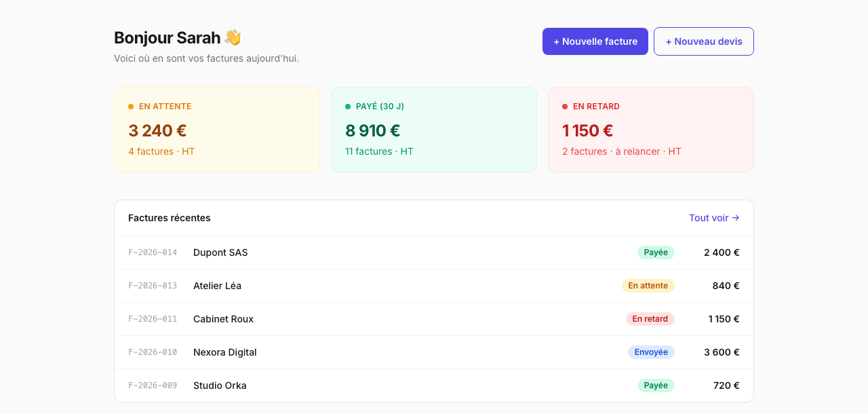This screenshot has height=414, width=868.
Task: Click the waving hand emoji
Action: (x=233, y=37)
